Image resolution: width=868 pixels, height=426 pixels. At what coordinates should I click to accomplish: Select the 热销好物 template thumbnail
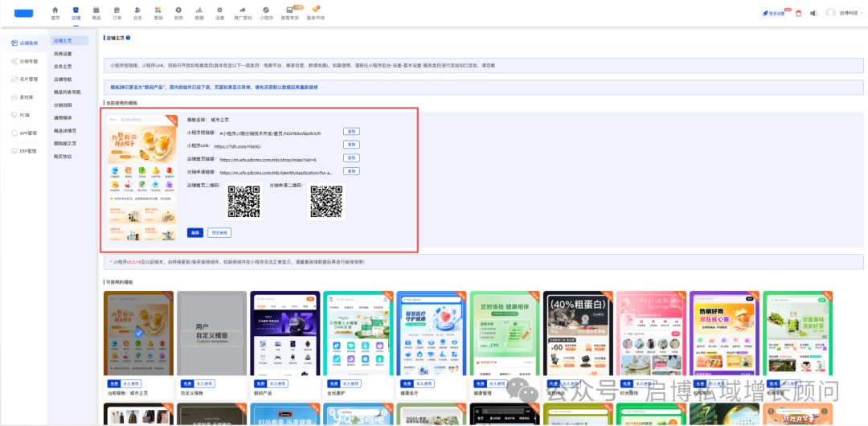point(724,334)
